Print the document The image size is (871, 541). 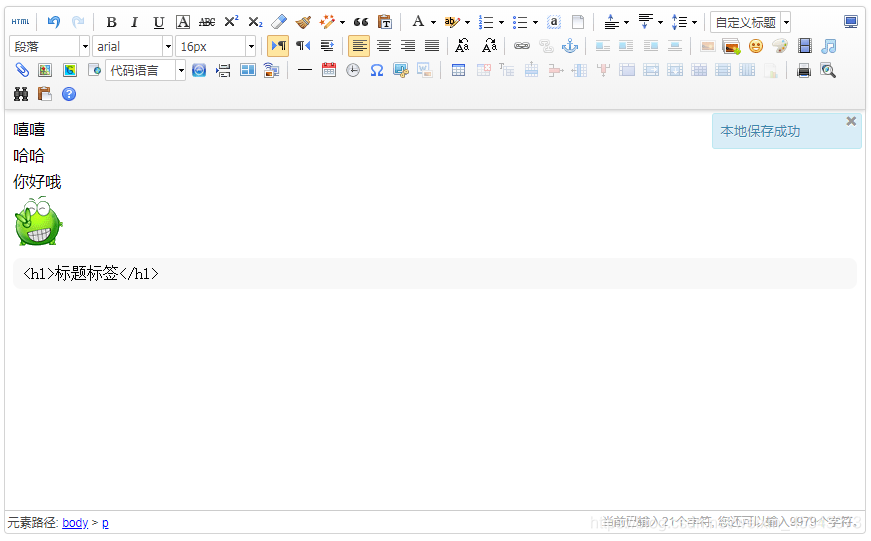(x=803, y=70)
